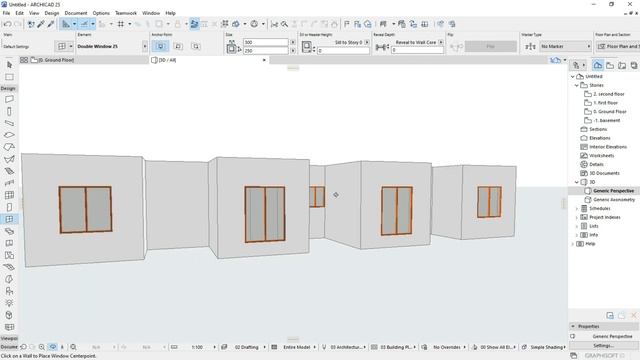The height and width of the screenshot is (360, 640).
Task: Click the Zoom In icon in bottom bar
Action: [x=42, y=347]
